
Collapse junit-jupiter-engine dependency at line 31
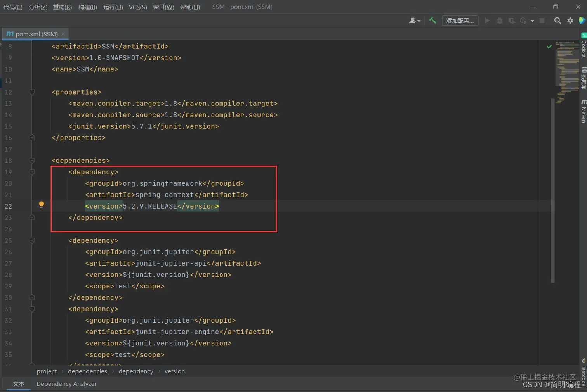[x=32, y=309]
